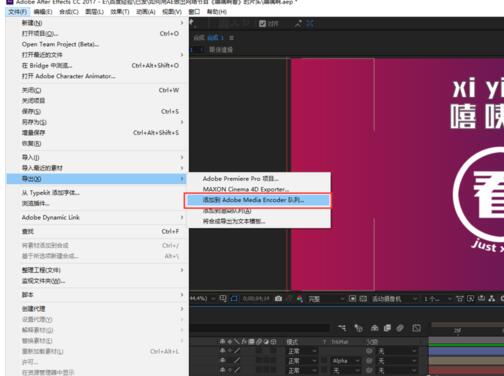Open the 动画(A) menu
This screenshot has width=504, height=376.
pos(146,12)
